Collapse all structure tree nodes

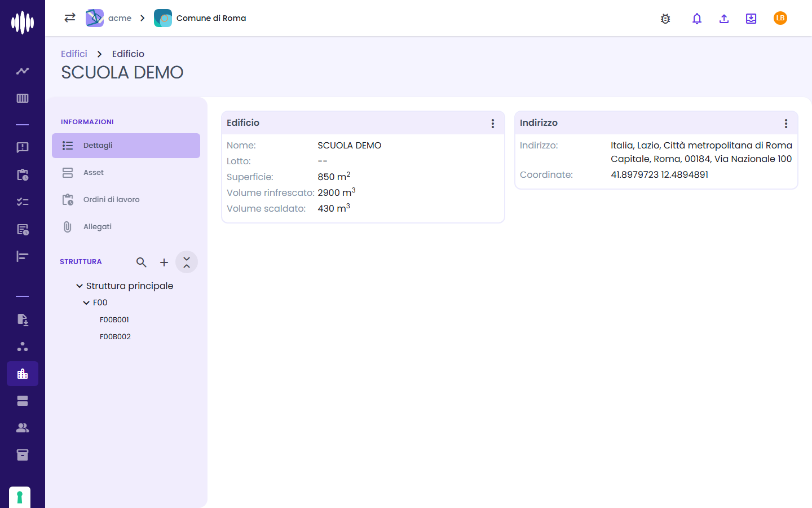[187, 262]
